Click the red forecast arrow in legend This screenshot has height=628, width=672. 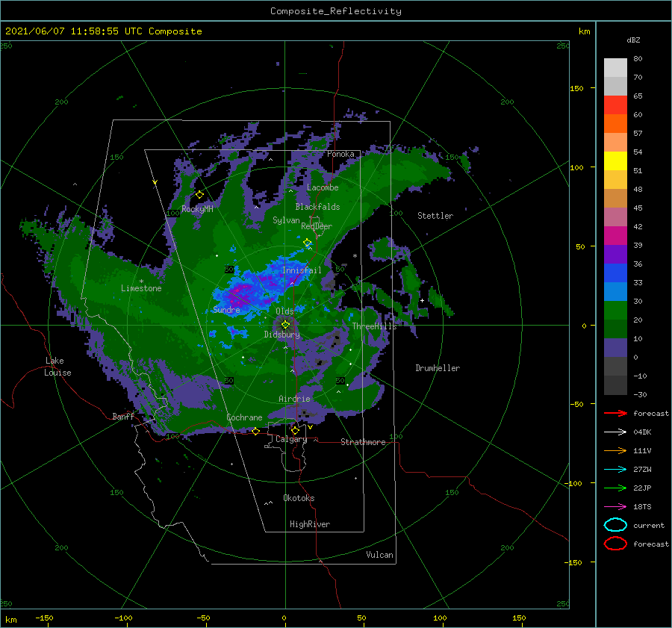pyautogui.click(x=615, y=413)
